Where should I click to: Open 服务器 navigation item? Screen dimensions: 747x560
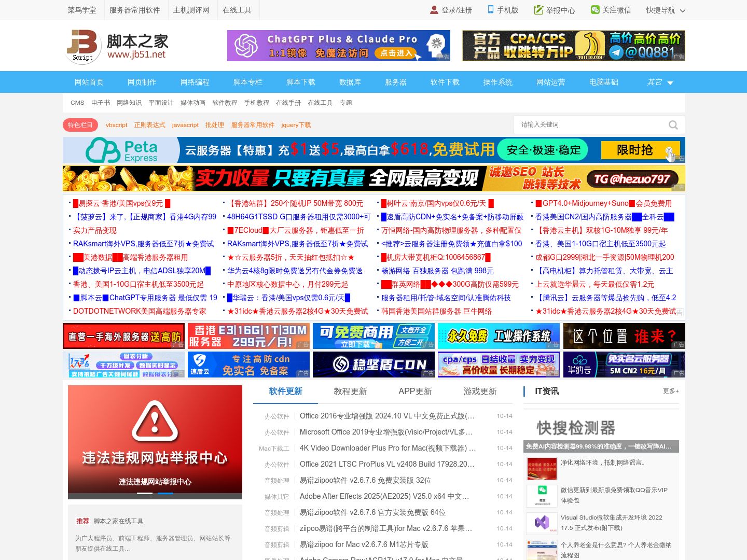point(395,82)
